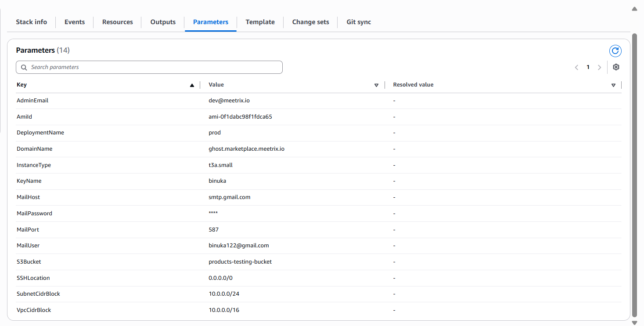This screenshot has width=644, height=326.
Task: Click the DomainName key
Action: 35,149
